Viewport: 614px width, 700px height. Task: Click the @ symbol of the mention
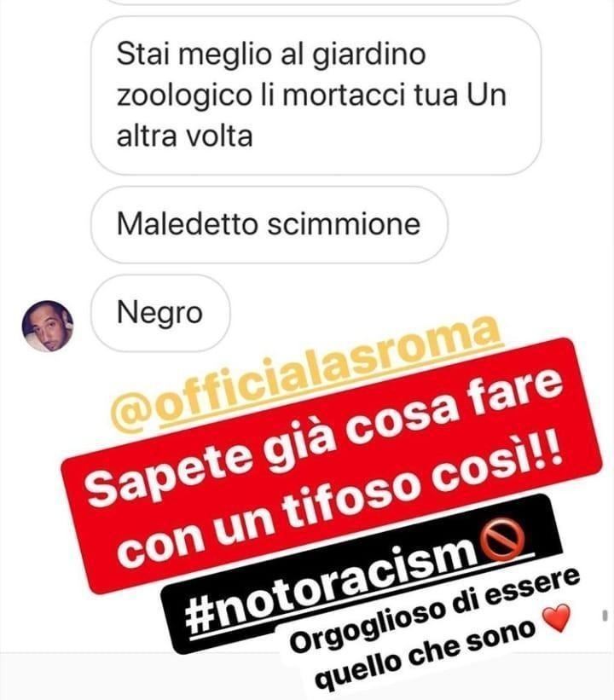(135, 412)
